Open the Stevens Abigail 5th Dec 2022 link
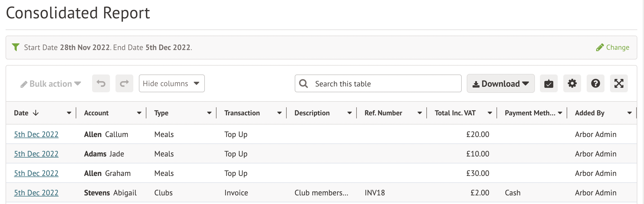This screenshot has width=644, height=204. point(36,193)
